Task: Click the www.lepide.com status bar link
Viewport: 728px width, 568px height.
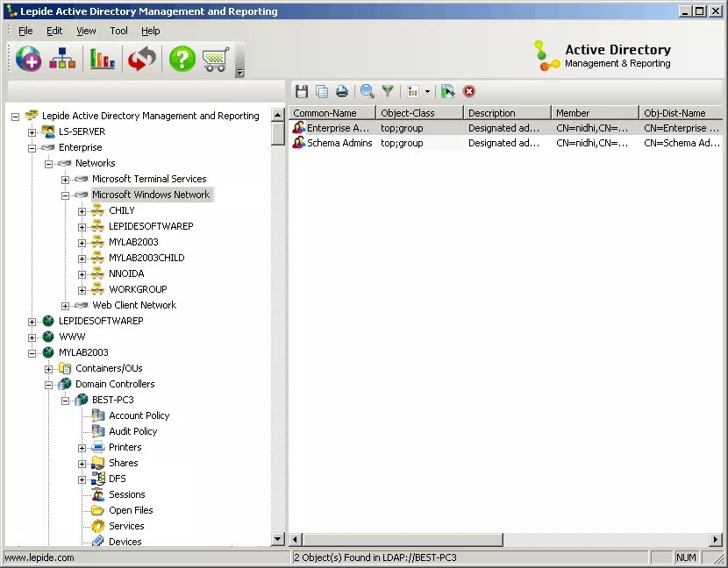Action: (x=39, y=557)
